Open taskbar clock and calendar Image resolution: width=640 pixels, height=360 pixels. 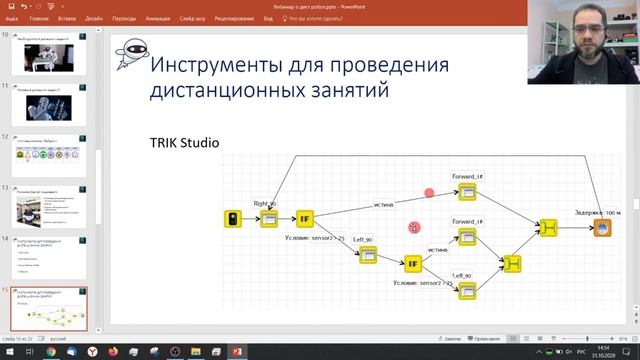[603, 351]
